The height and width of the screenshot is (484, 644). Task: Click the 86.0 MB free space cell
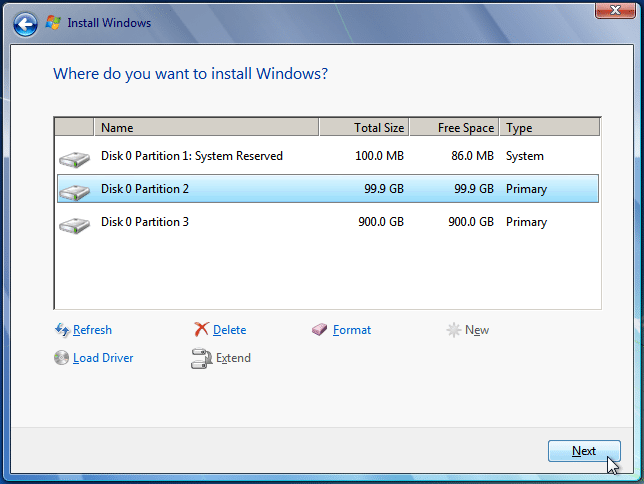(x=472, y=156)
